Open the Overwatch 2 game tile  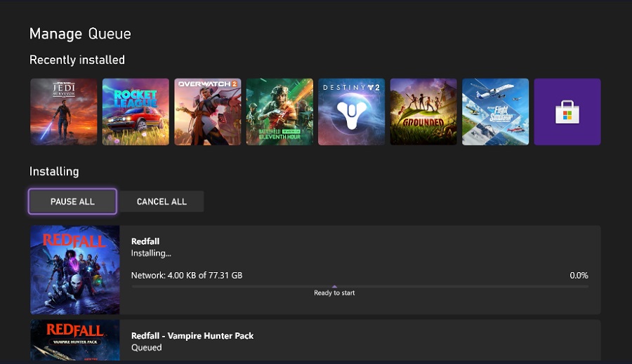coord(207,112)
